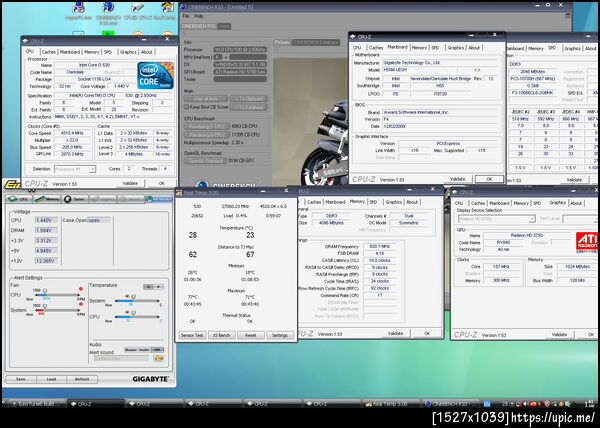Toggle the CPU fan alert red indicator
Image resolution: width=600 pixels, height=428 pixels.
[81, 289]
